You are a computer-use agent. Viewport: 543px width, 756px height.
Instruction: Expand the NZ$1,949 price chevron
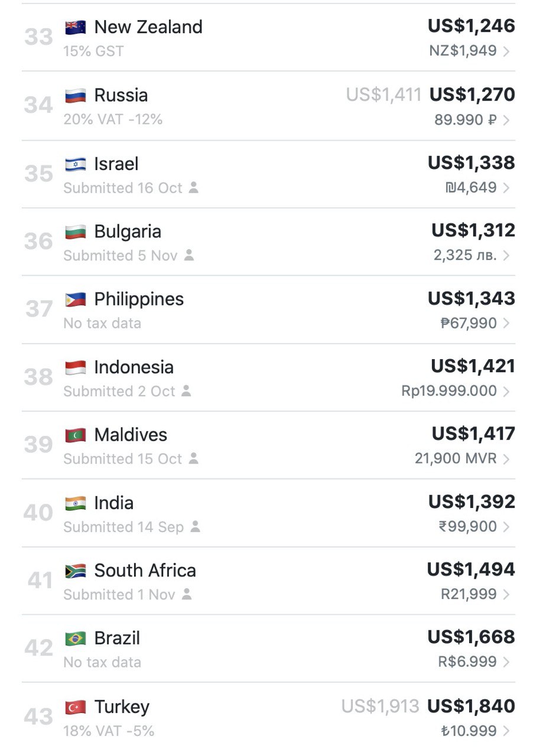(x=506, y=51)
